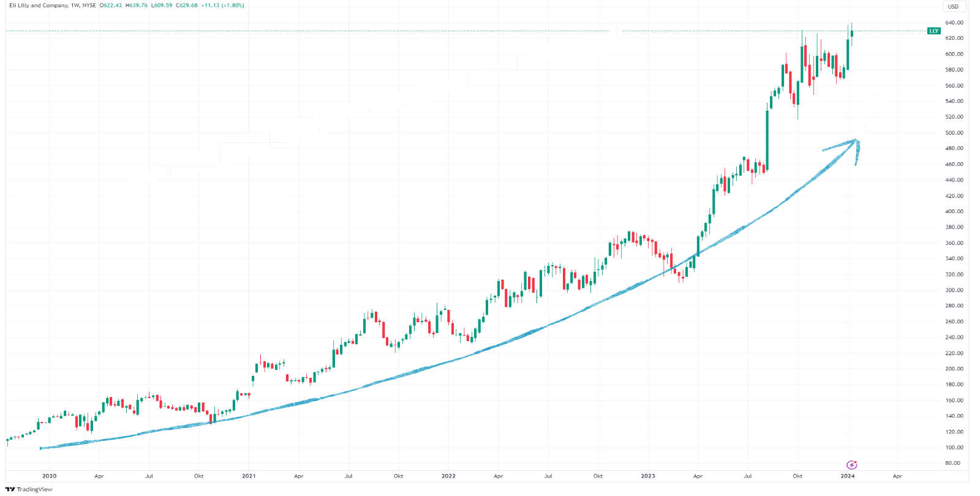Click the blue arrow head drawing
This screenshot has height=496, width=980.
coord(855,143)
